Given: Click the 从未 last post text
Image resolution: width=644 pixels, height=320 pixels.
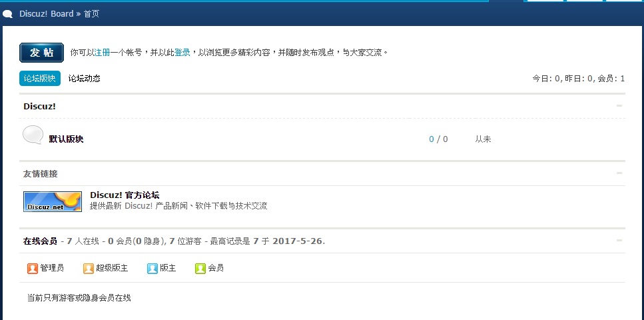Looking at the screenshot, I should [483, 139].
